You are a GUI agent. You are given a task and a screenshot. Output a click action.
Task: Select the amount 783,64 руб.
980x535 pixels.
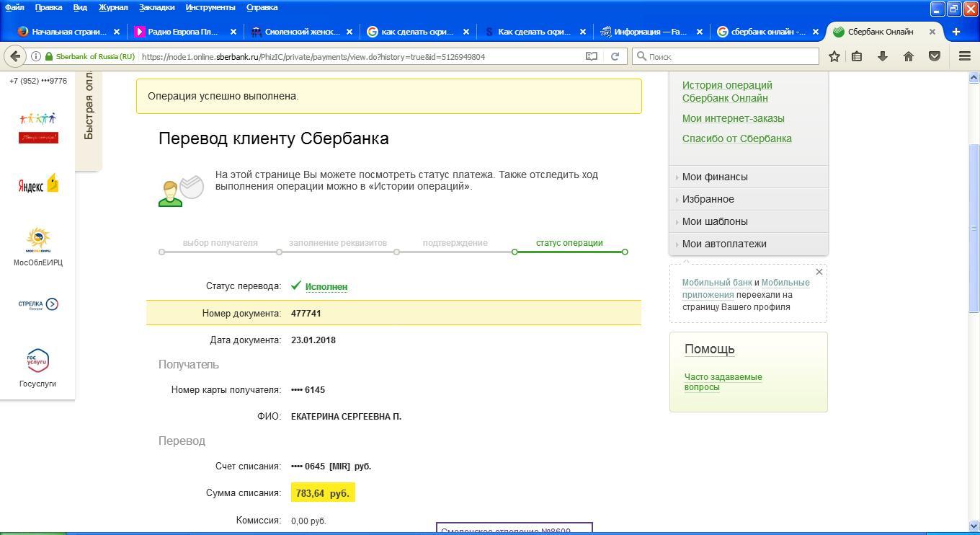coord(323,493)
